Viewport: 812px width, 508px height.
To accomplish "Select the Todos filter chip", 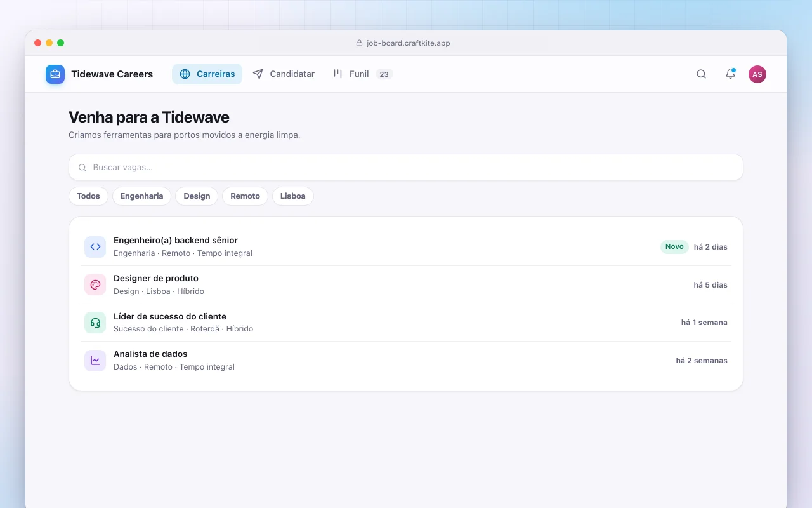I will (x=88, y=196).
